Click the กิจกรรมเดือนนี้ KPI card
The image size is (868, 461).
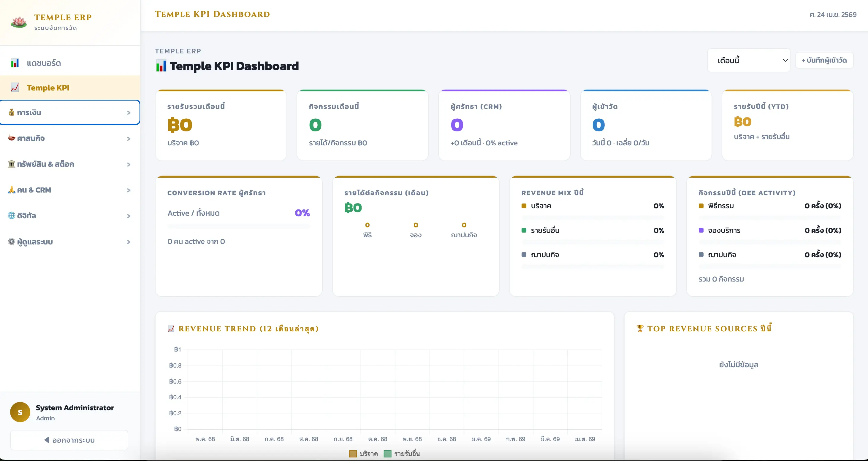pos(362,125)
